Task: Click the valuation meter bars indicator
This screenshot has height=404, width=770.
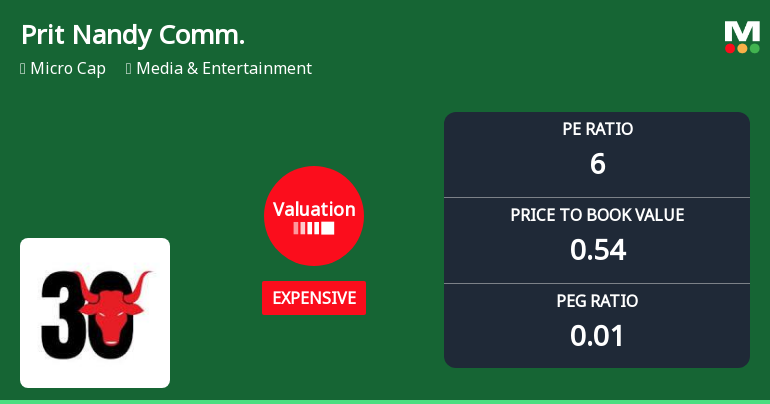Action: tap(314, 228)
